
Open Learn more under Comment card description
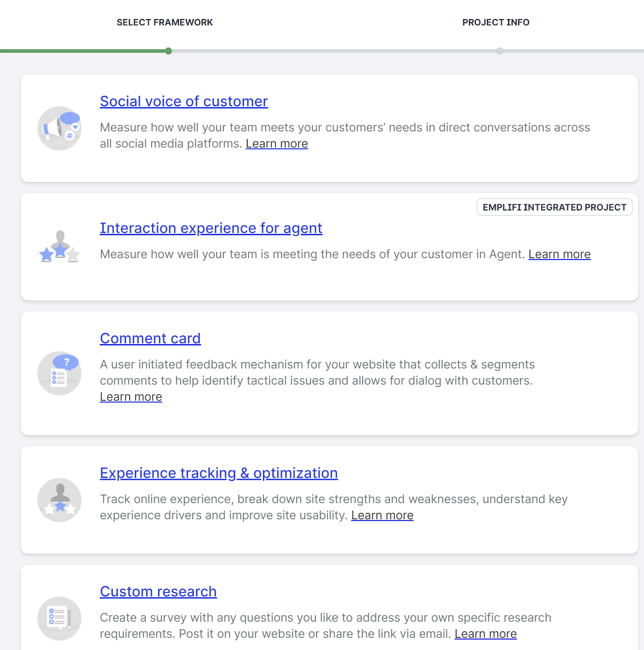click(x=131, y=397)
